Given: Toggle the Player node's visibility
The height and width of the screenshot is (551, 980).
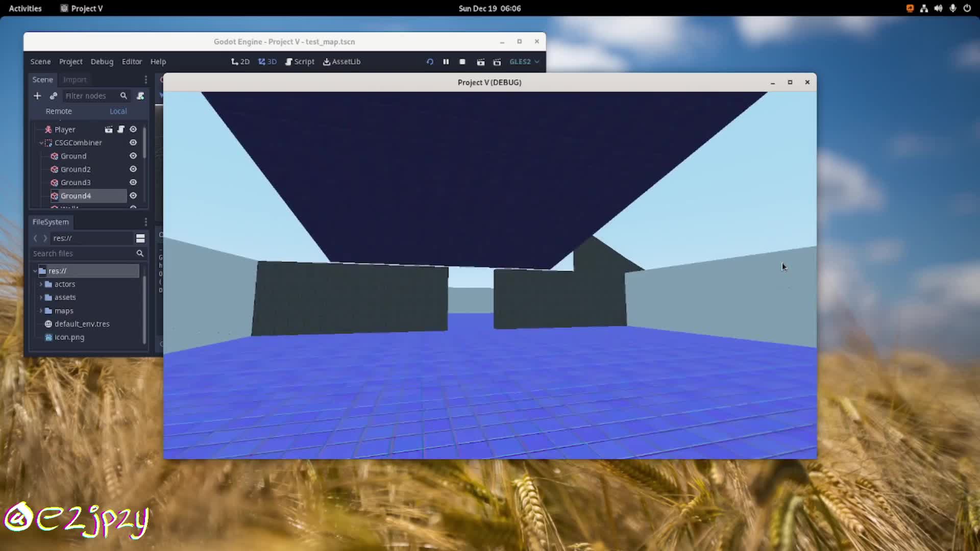Looking at the screenshot, I should [x=133, y=129].
